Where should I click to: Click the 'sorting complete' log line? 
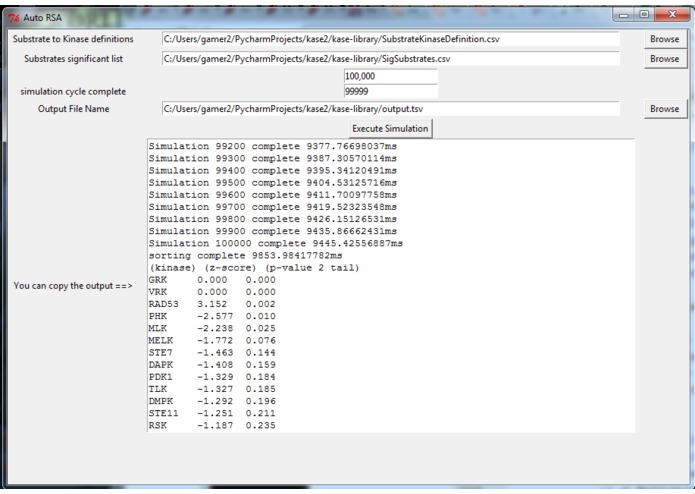point(246,256)
